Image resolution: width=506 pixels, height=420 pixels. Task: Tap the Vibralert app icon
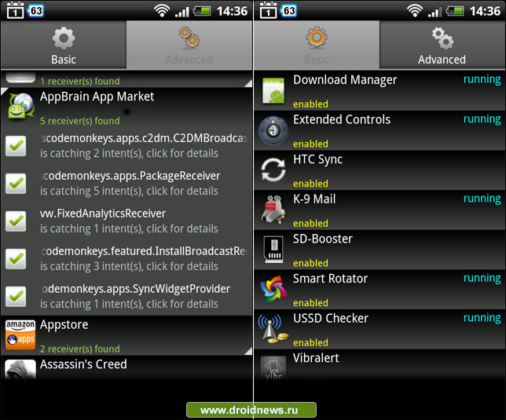pos(273,367)
